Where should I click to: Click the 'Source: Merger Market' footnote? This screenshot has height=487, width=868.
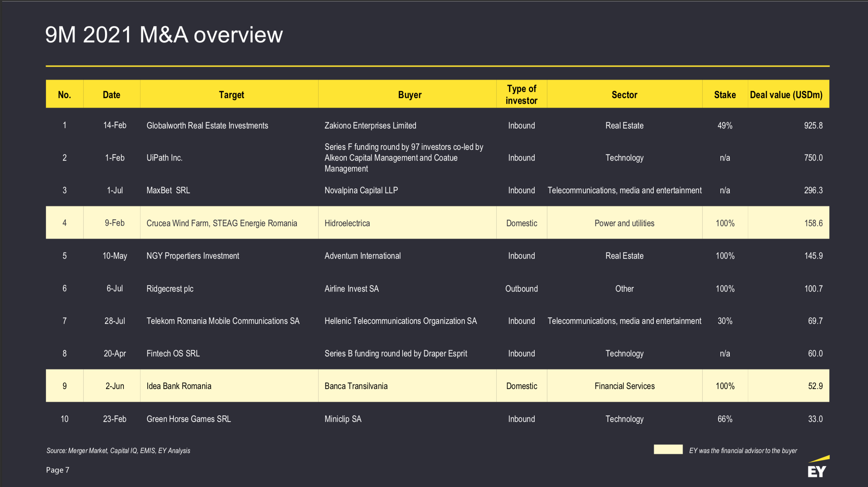coord(118,450)
